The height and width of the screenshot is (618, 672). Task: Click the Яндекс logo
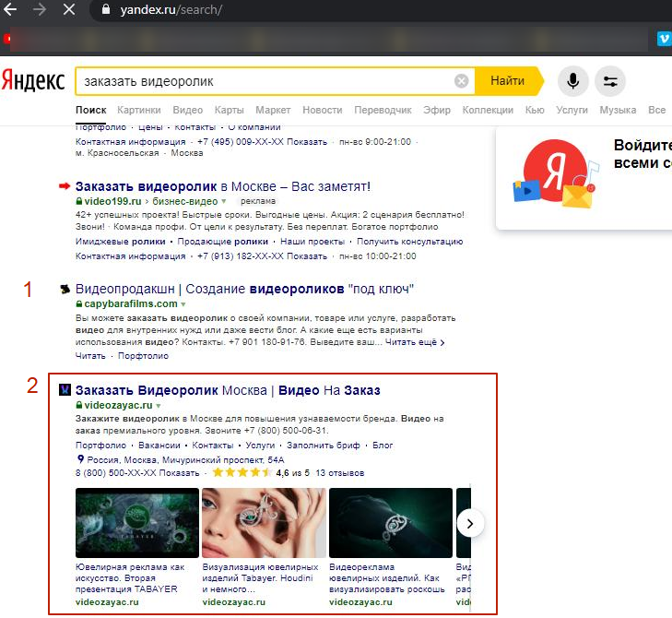pyautogui.click(x=33, y=81)
